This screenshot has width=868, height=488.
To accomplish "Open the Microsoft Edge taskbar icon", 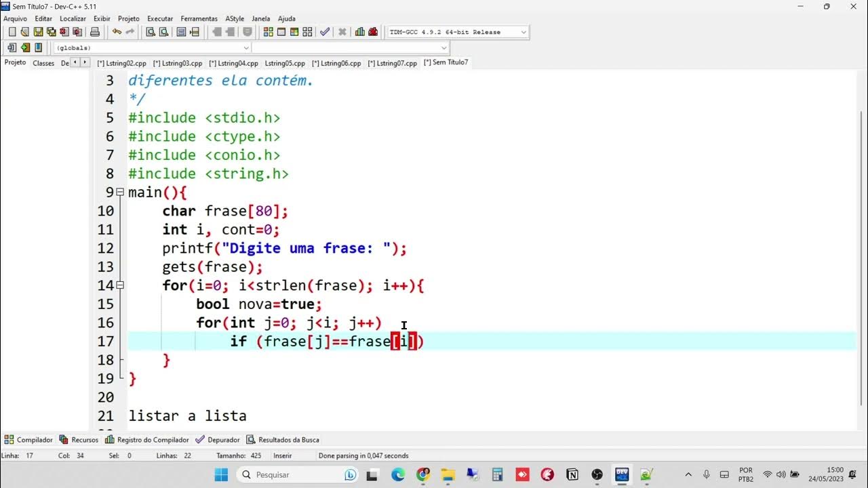I will click(398, 474).
